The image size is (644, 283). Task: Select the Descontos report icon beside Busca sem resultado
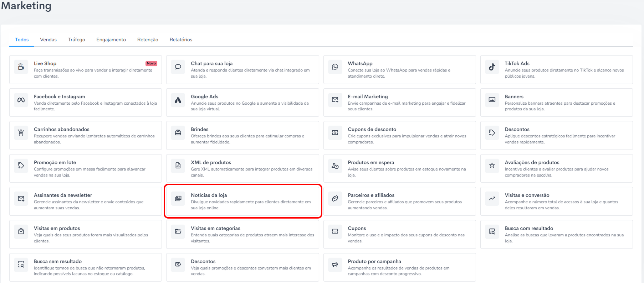point(178,264)
